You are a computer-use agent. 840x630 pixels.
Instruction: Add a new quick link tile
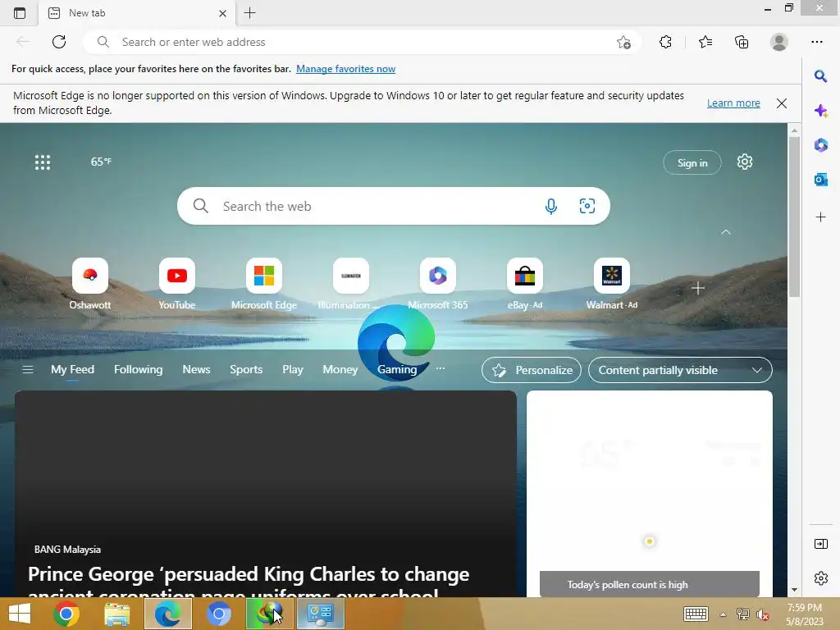pos(697,288)
